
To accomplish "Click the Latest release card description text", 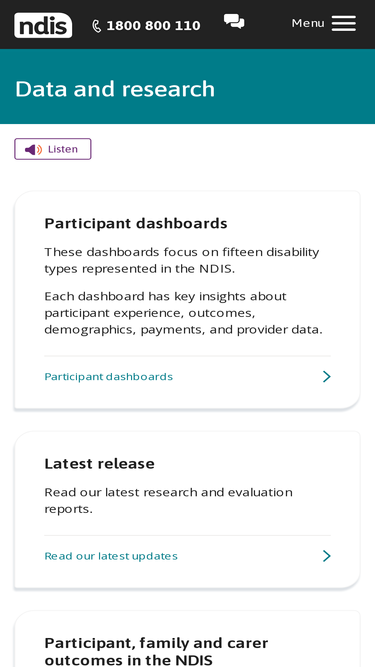I will [168, 500].
